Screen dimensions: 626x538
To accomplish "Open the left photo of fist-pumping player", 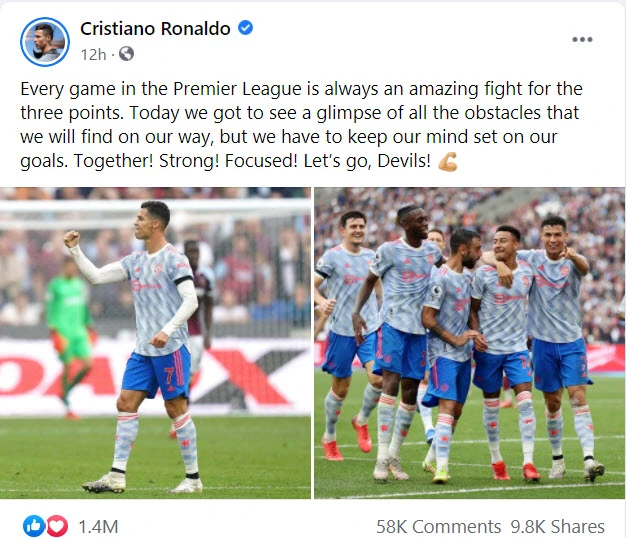I will pyautogui.click(x=155, y=343).
